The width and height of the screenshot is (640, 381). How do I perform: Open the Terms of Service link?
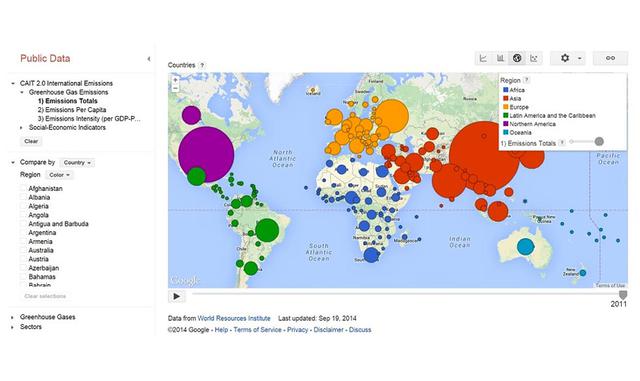[258, 330]
